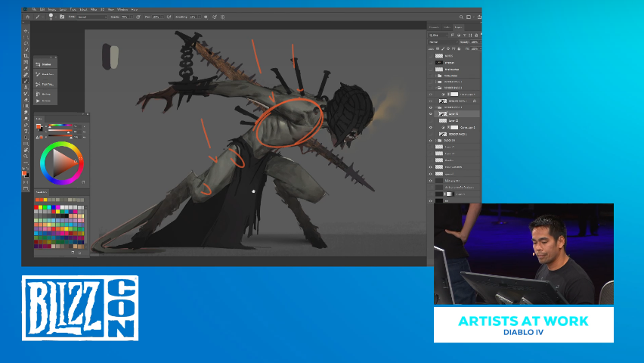Hide the bottom black background layer
The height and width of the screenshot is (363, 644).
coord(431,200)
